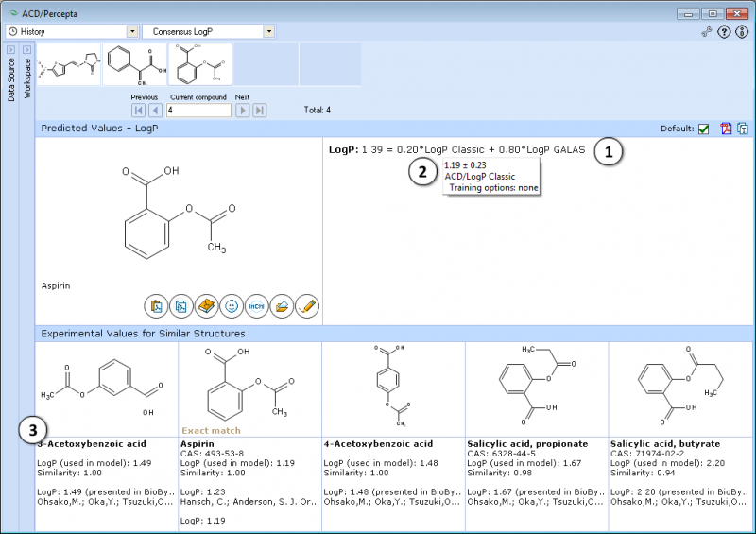The width and height of the screenshot is (756, 534).
Task: Click the Similarity: 0.94 value
Action: (644, 474)
